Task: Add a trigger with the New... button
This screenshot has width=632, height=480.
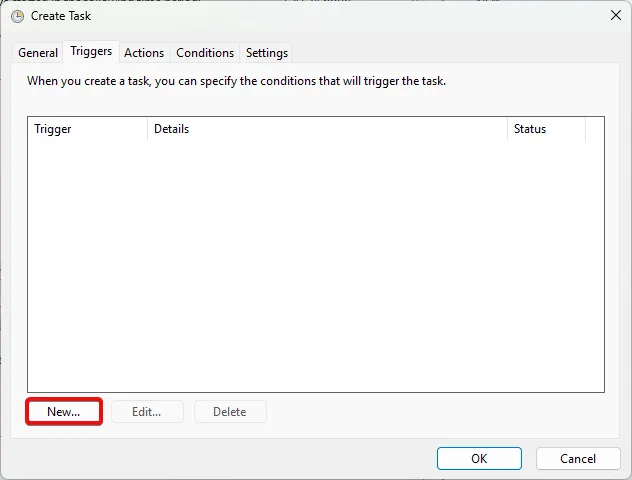Action: coord(64,411)
